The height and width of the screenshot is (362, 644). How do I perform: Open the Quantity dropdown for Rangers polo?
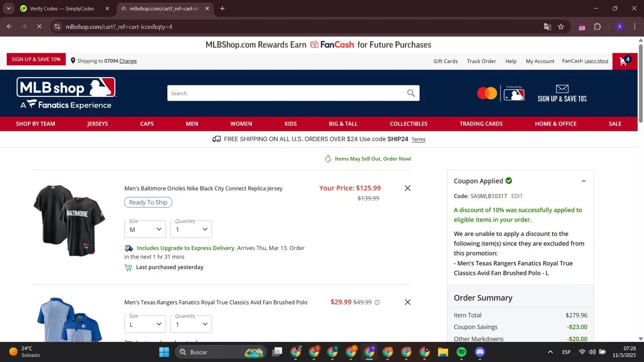point(191,324)
